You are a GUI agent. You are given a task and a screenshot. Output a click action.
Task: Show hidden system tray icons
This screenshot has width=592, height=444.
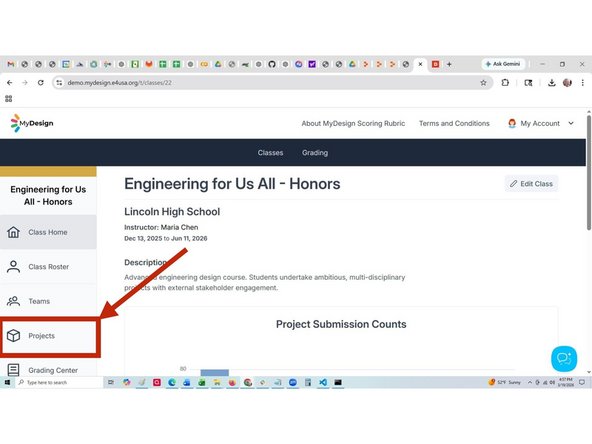pyautogui.click(x=530, y=382)
